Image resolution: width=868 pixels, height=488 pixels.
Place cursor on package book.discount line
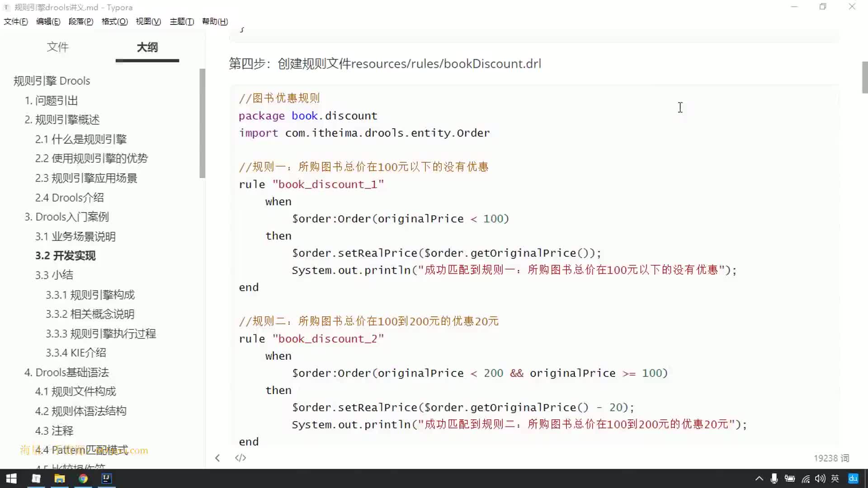coord(308,116)
